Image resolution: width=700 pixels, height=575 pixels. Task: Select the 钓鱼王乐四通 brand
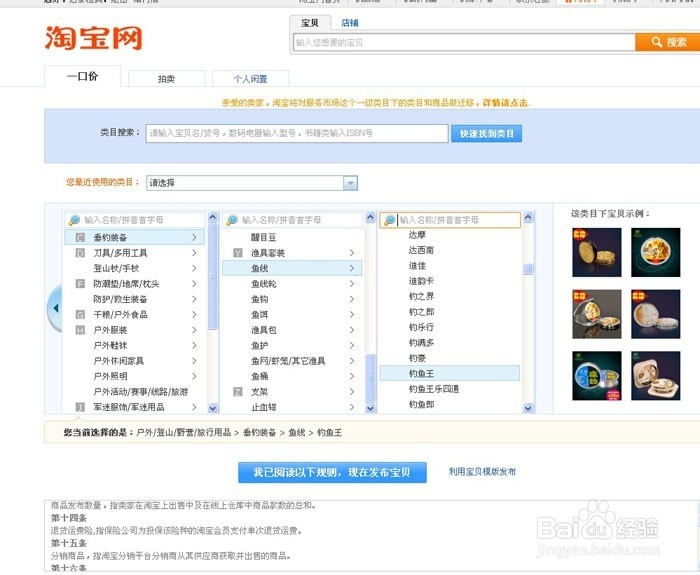pyautogui.click(x=433, y=389)
